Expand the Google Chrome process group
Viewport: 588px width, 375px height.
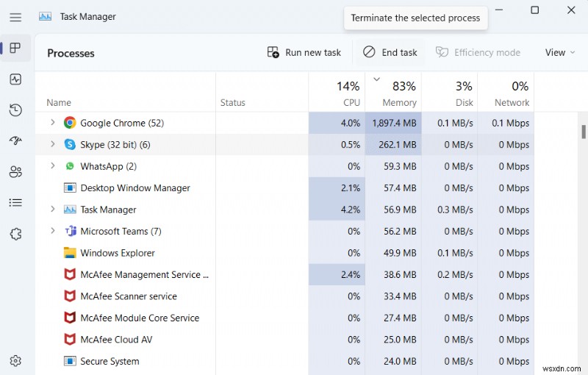(52, 123)
